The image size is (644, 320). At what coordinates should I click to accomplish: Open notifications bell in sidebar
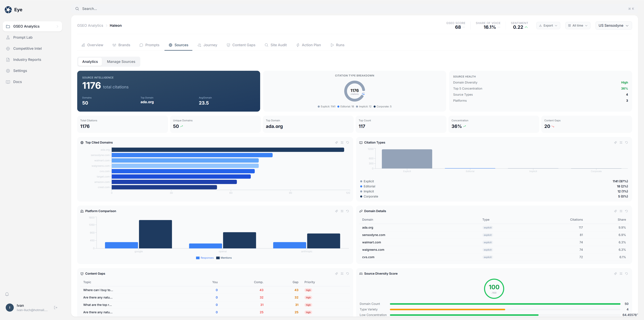[x=7, y=294]
